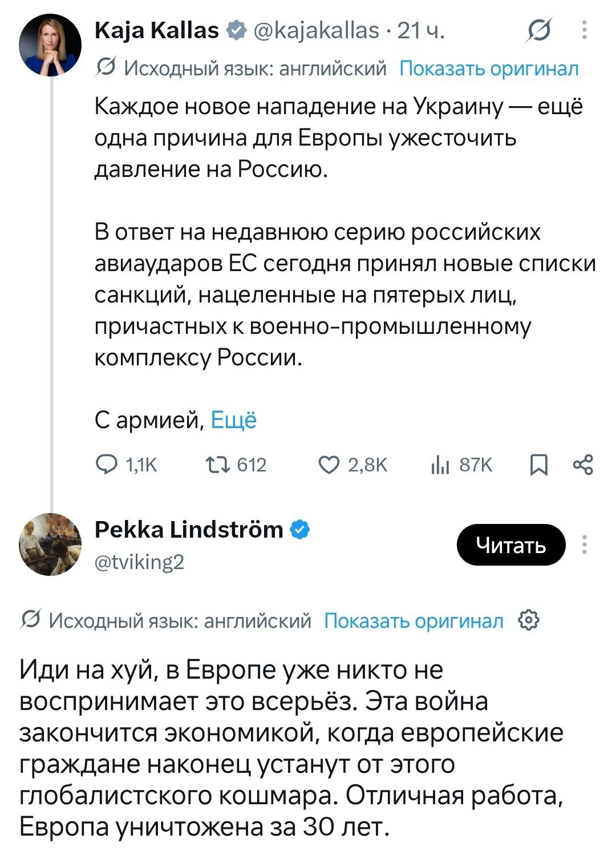616x859 pixels.
Task: Open @tviking2 handle profile
Action: [x=139, y=562]
